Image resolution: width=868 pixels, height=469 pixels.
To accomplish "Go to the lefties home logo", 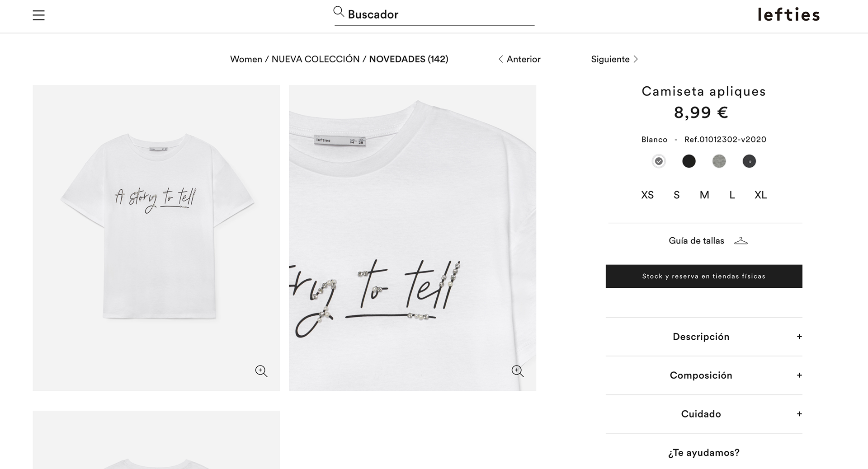I will [x=788, y=15].
